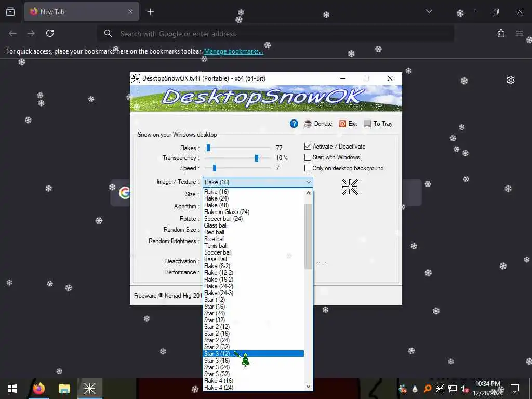The width and height of the screenshot is (532, 399).
Task: Open File Explorer from the taskbar
Action: [64, 389]
